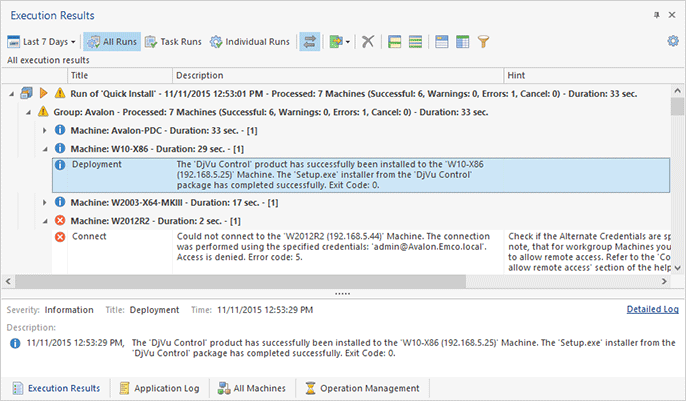
Task: Expand the Machine: W2003-X64-MKIII node
Action: tap(45, 202)
